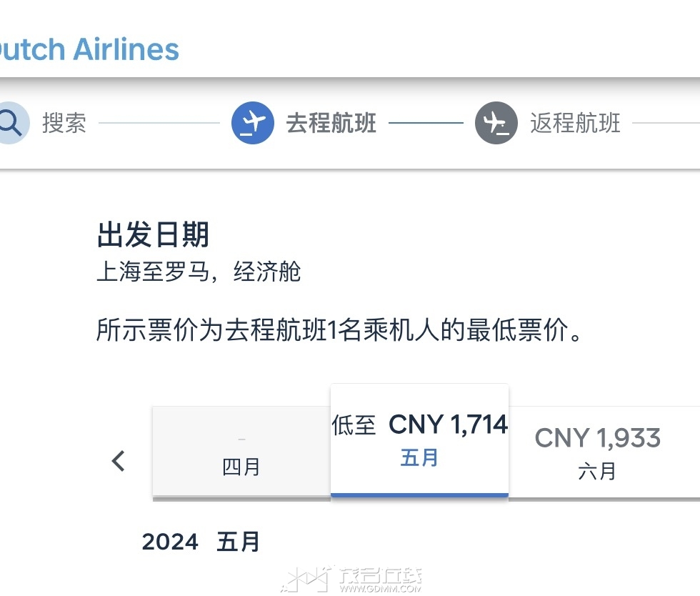Image resolution: width=700 pixels, height=596 pixels.
Task: Click the 上海至罗马,经济舱 route text
Action: 199,271
